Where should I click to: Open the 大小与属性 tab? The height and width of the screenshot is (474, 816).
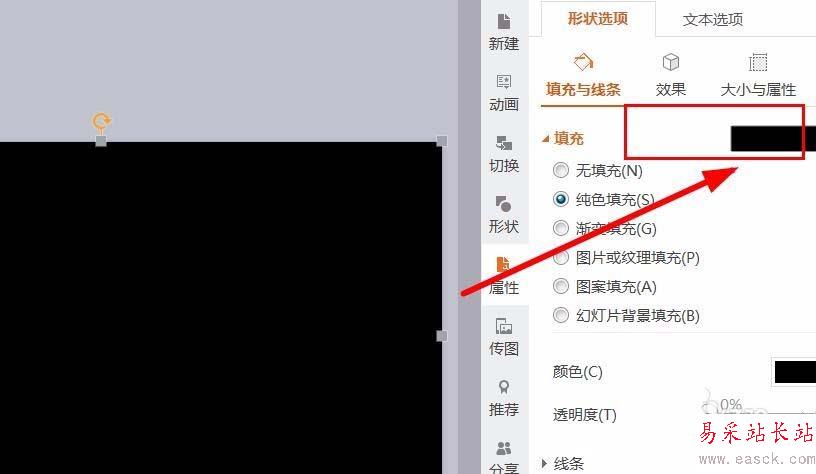click(758, 76)
